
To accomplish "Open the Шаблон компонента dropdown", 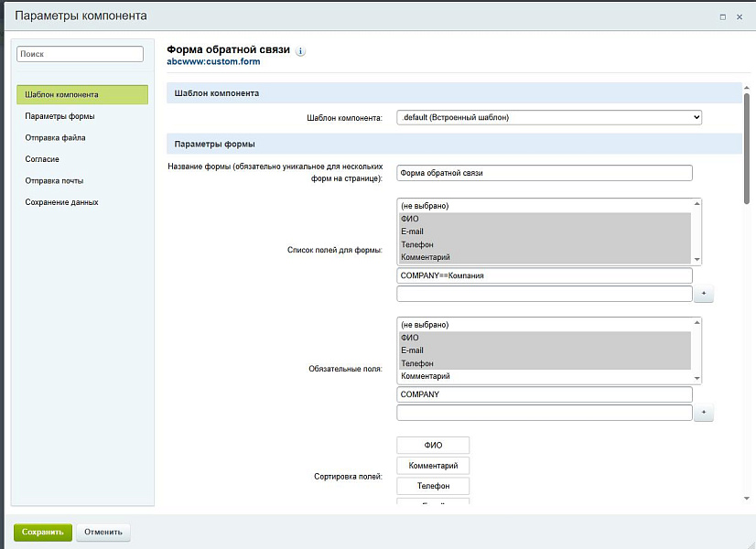I will click(x=549, y=117).
